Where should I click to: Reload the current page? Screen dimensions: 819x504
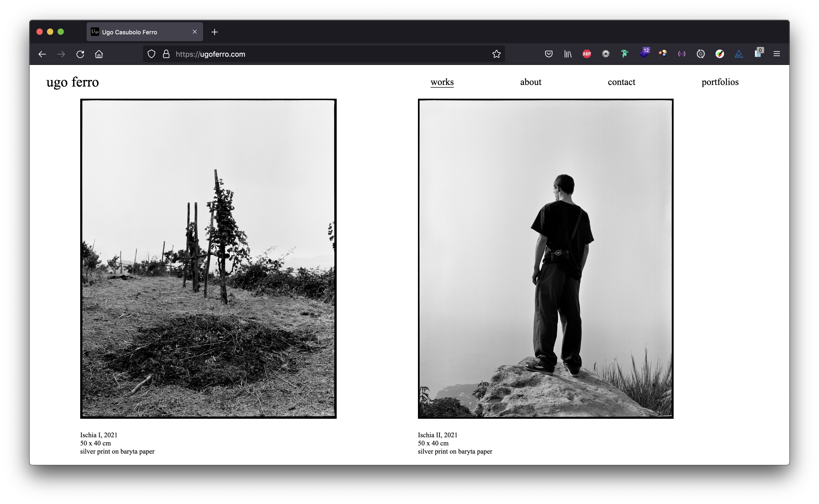click(x=80, y=54)
